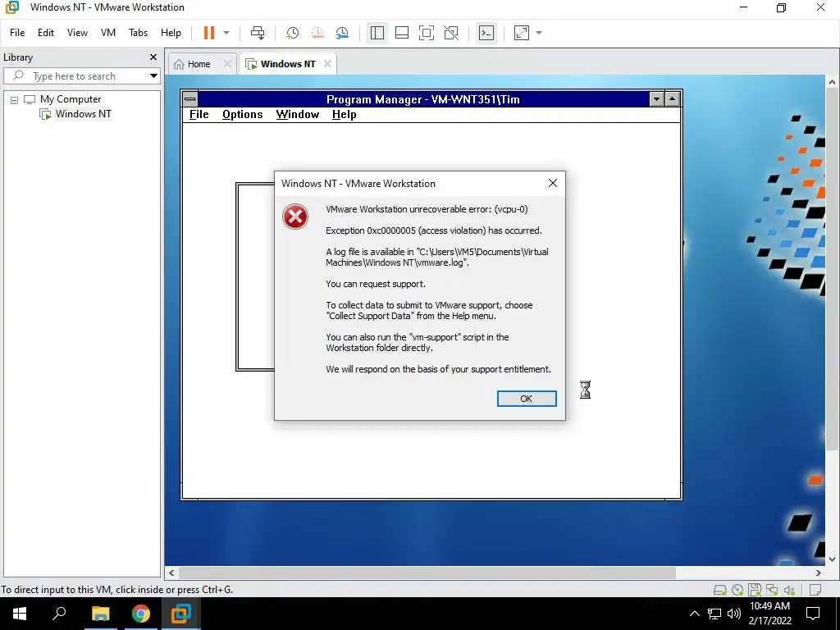Image resolution: width=840 pixels, height=630 pixels.
Task: Click Send Ctrl+Alt+Del toolbar icon
Action: [258, 33]
